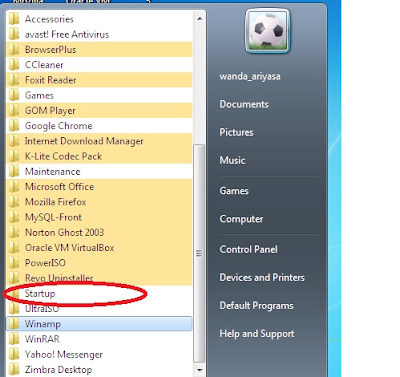The image size is (400, 377).
Task: Open Control Panel
Action: (x=248, y=249)
